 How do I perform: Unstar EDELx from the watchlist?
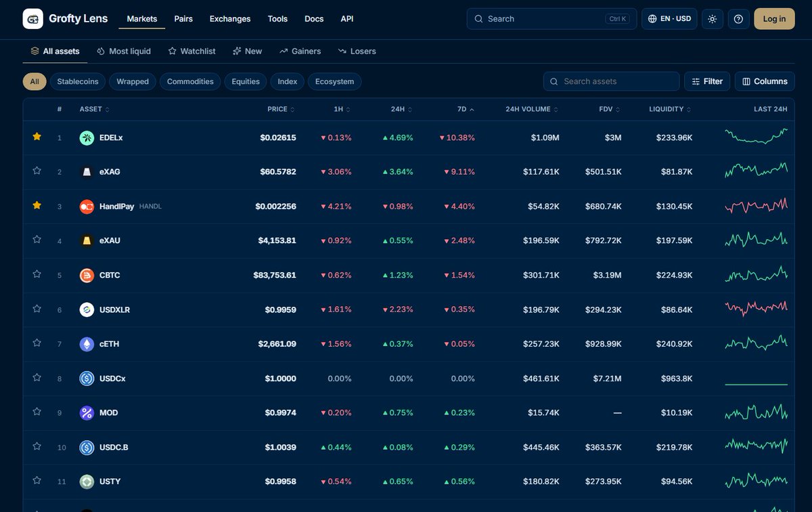click(x=37, y=137)
